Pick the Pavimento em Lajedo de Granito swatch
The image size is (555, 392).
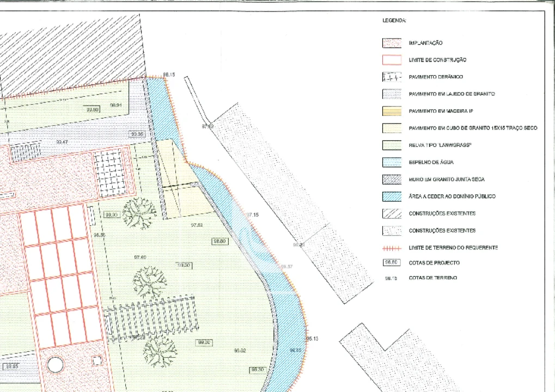coord(391,94)
